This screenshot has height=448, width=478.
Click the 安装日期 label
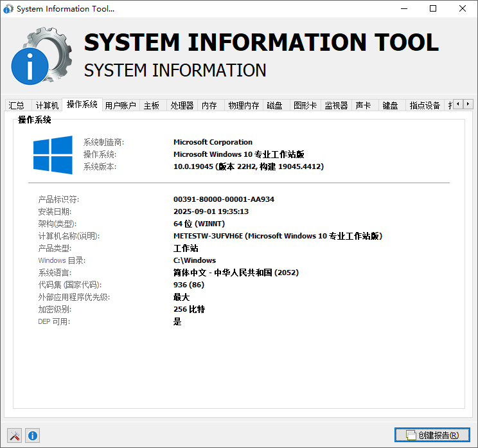point(55,211)
